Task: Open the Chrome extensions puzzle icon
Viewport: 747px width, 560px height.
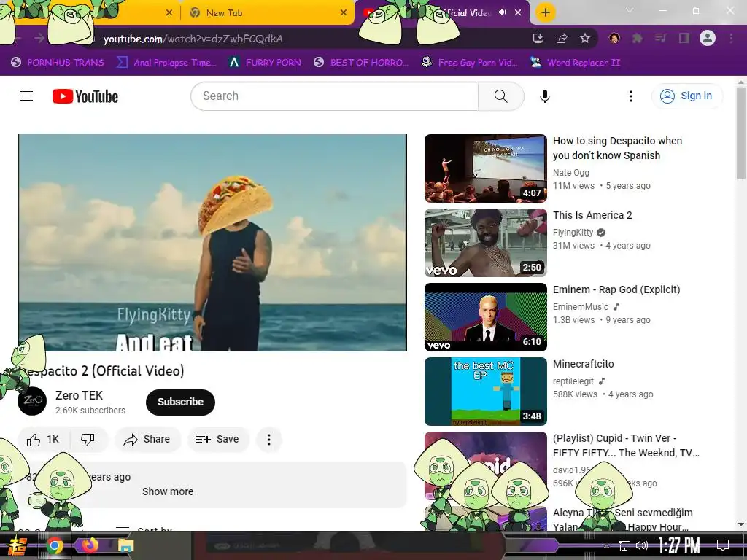Action: [637, 38]
